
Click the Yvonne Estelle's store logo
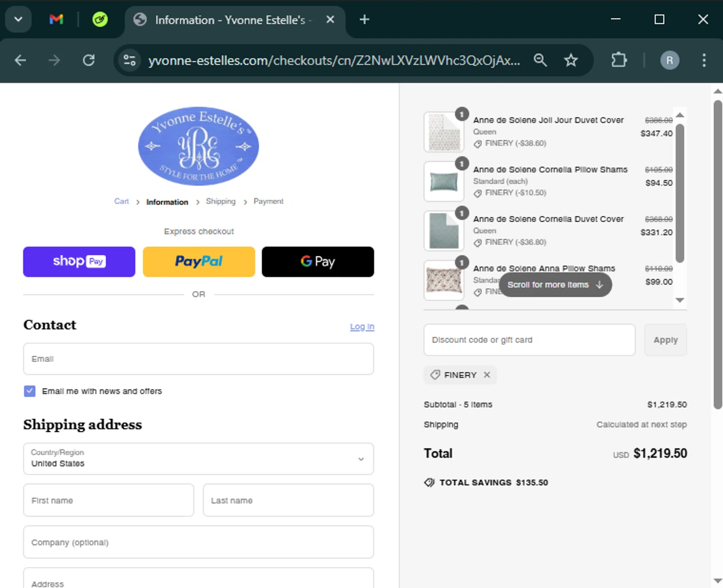pos(199,146)
